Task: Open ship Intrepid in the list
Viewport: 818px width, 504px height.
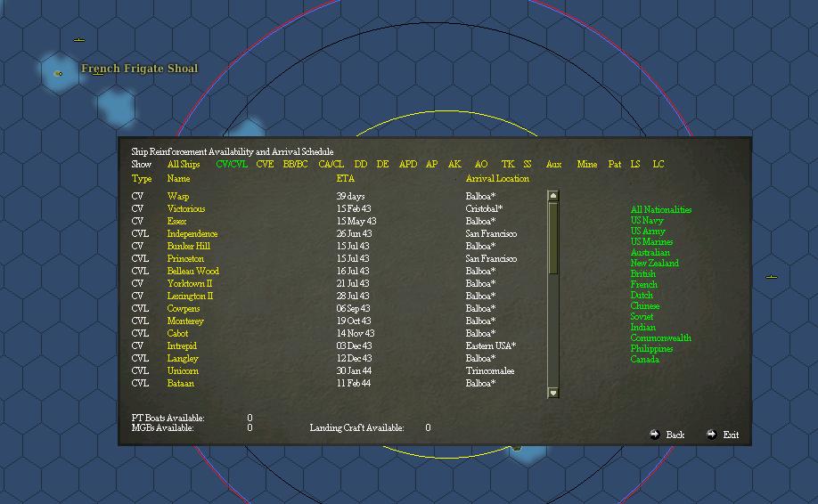Action: tap(182, 346)
